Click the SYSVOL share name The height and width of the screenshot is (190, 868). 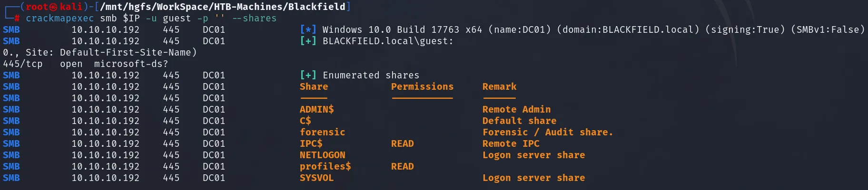coord(317,178)
